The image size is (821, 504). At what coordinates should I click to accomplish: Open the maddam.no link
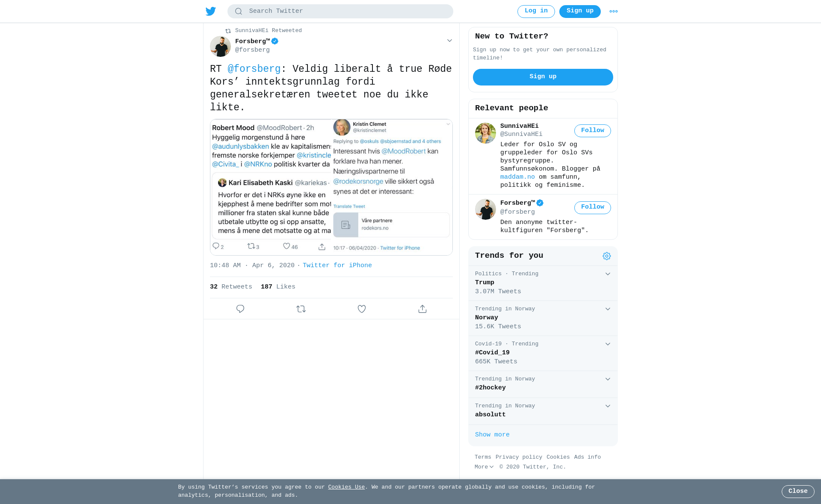(x=517, y=177)
